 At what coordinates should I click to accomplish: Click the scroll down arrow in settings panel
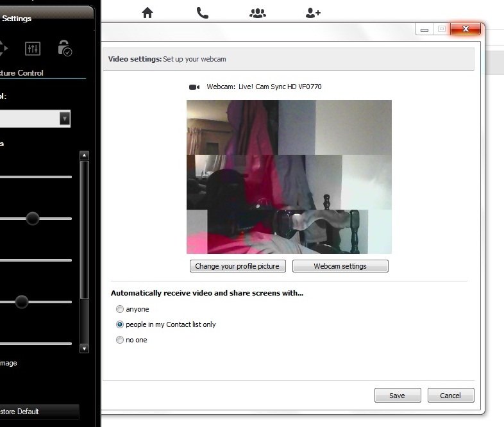pyautogui.click(x=84, y=349)
